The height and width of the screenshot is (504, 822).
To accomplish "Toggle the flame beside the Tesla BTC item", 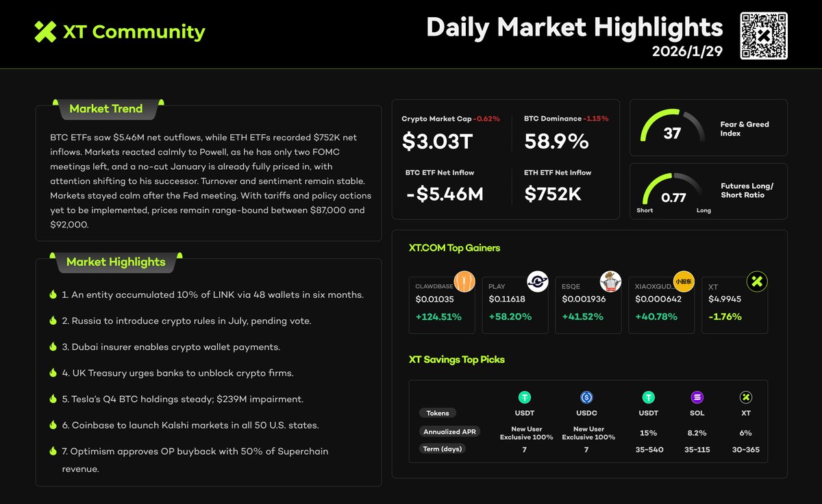I will tap(53, 399).
